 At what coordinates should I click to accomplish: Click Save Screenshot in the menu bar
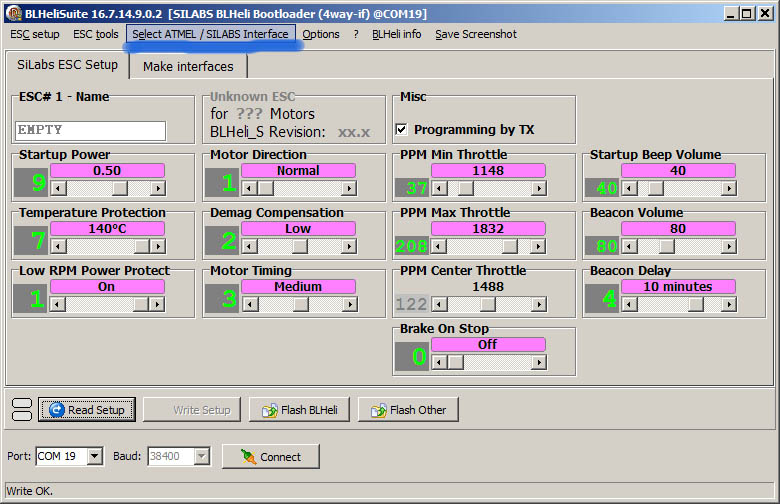tap(476, 34)
